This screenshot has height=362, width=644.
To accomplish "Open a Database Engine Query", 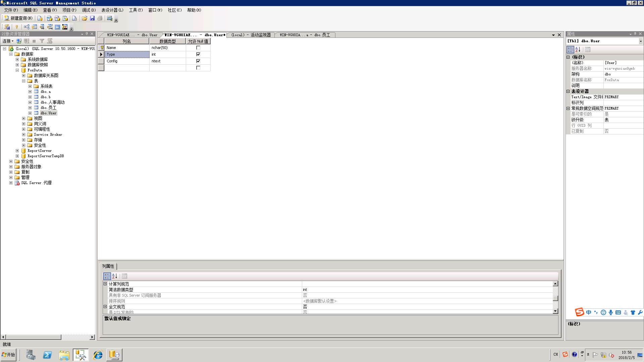I will 40,18.
